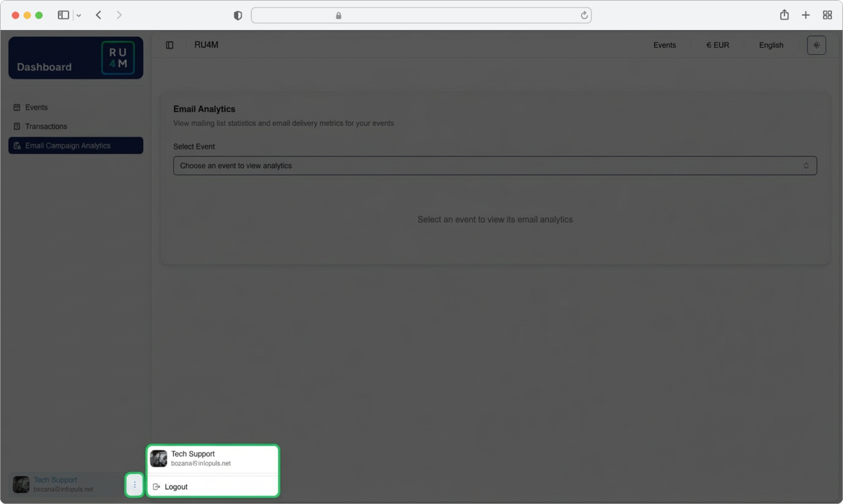Viewport: 843px width, 504px height.
Task: Reload the page using the refresh icon
Action: tap(584, 16)
